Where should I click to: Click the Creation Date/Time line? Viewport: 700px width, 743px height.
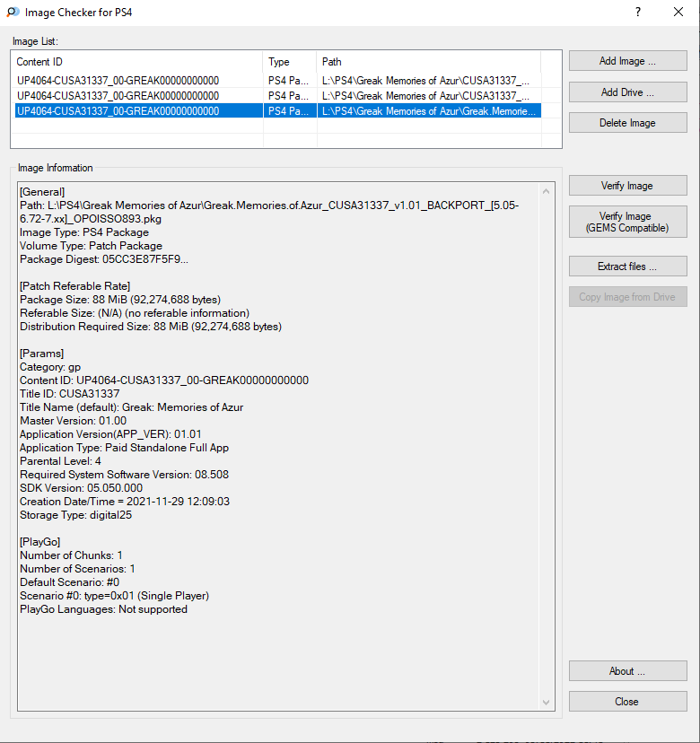(x=125, y=502)
